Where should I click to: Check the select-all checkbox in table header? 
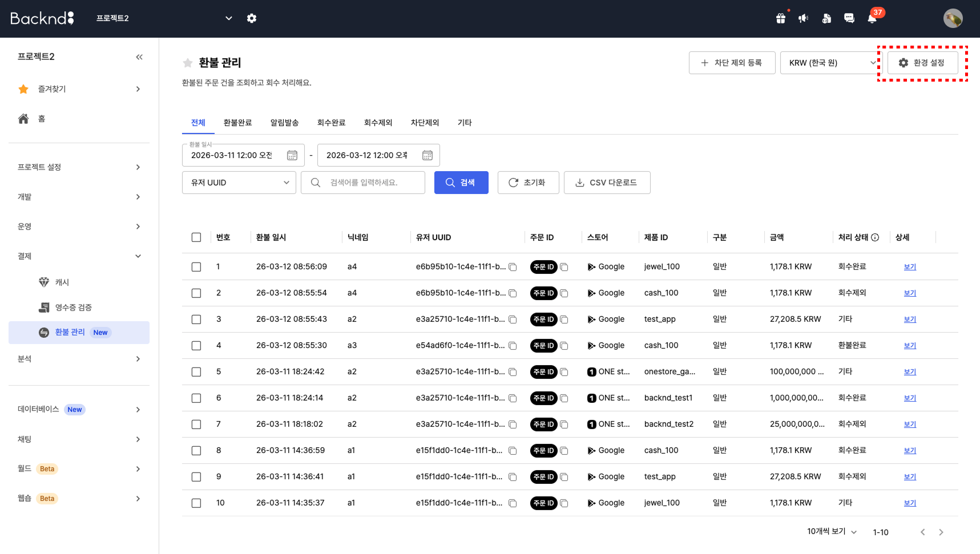pos(196,237)
